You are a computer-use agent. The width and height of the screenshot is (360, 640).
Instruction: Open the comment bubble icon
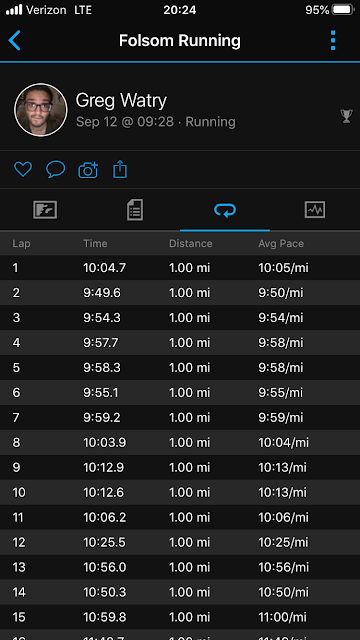coord(56,169)
